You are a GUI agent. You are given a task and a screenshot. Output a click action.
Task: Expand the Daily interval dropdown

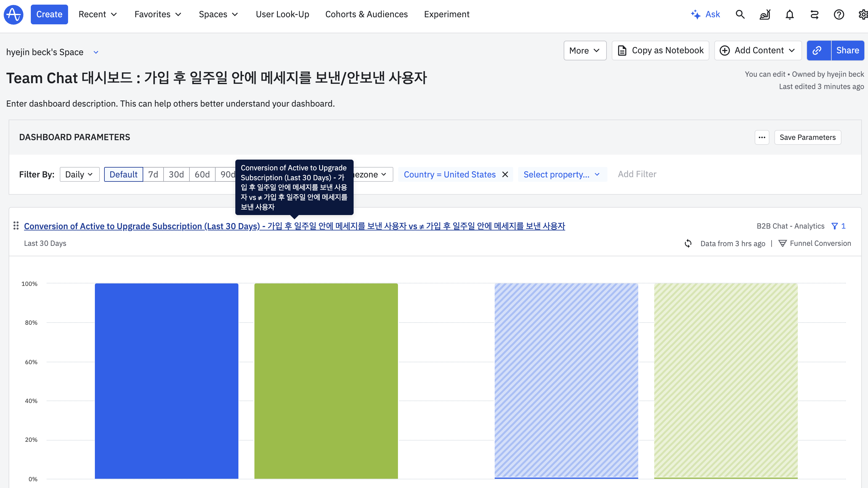[x=79, y=175]
